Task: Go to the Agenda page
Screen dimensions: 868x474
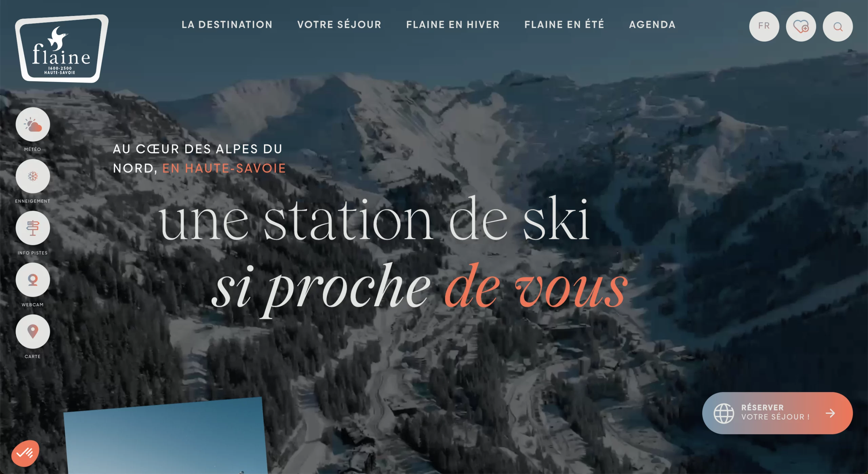Action: pos(652,24)
